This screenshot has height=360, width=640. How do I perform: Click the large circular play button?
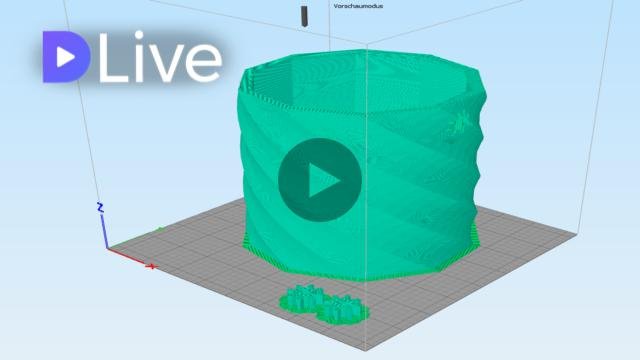(320, 180)
